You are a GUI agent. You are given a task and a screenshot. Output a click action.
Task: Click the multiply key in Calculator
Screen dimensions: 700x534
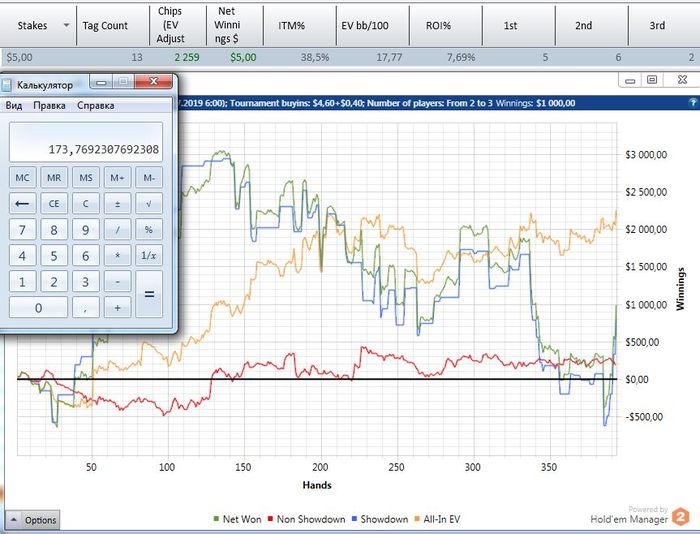[117, 255]
